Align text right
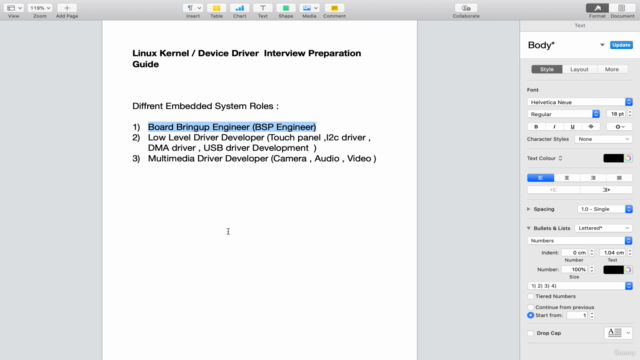The image size is (640, 360). pyautogui.click(x=593, y=178)
